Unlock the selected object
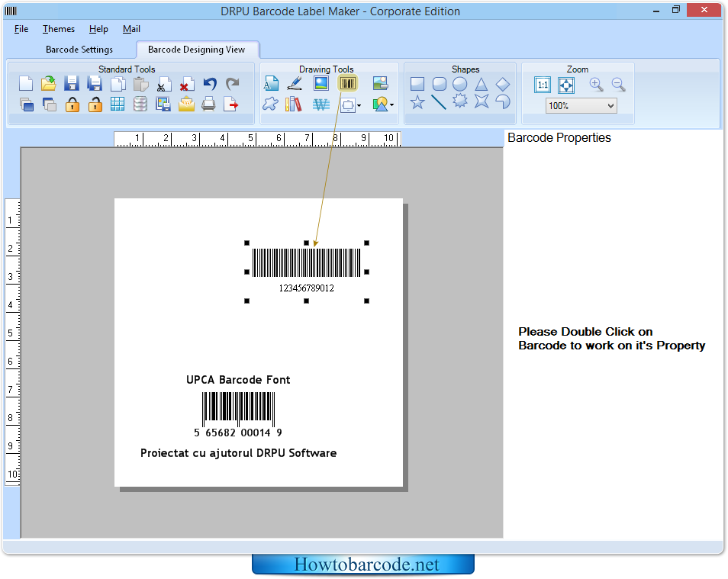The width and height of the screenshot is (728, 579). (x=95, y=105)
